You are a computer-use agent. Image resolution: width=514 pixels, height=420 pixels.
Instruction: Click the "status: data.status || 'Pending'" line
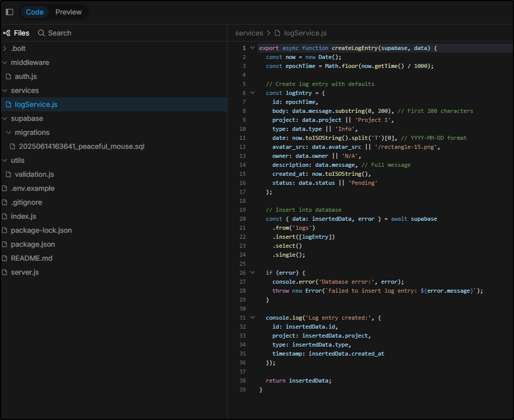point(325,183)
